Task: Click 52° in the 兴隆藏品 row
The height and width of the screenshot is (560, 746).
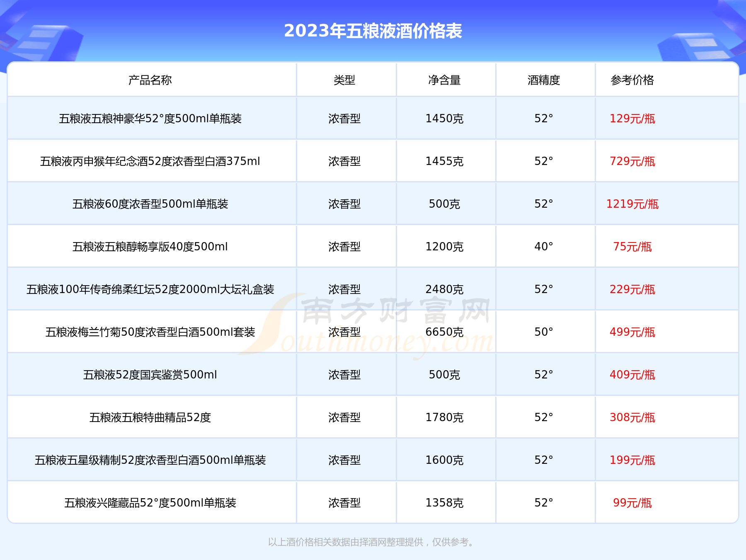Action: (x=544, y=503)
